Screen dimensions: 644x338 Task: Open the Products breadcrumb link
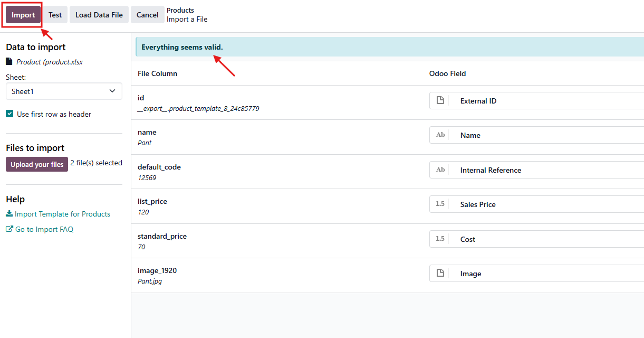click(x=180, y=10)
